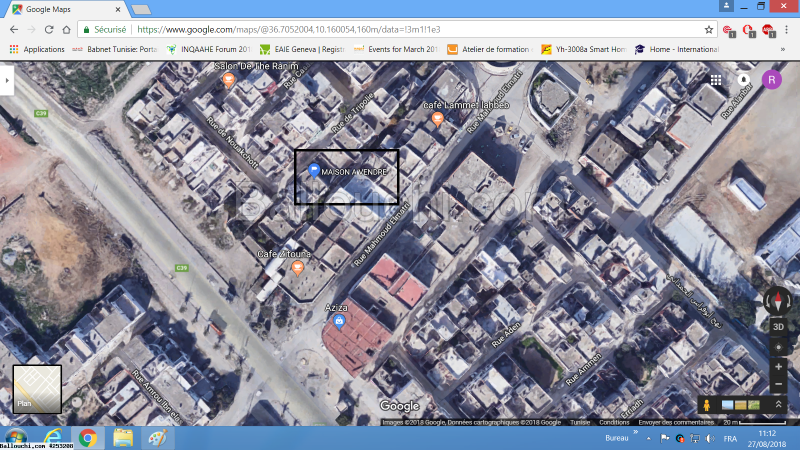This screenshot has width=800, height=450.
Task: Open the INQAAHE Forum bookmark
Action: coord(209,49)
